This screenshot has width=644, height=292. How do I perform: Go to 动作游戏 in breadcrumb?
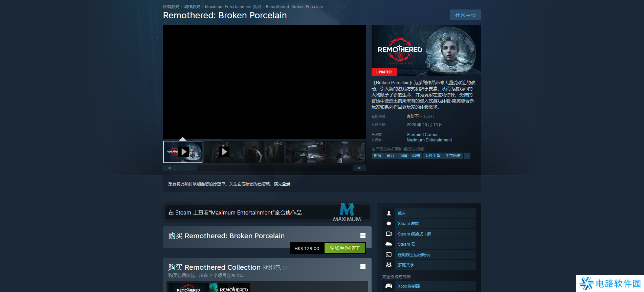pos(192,7)
